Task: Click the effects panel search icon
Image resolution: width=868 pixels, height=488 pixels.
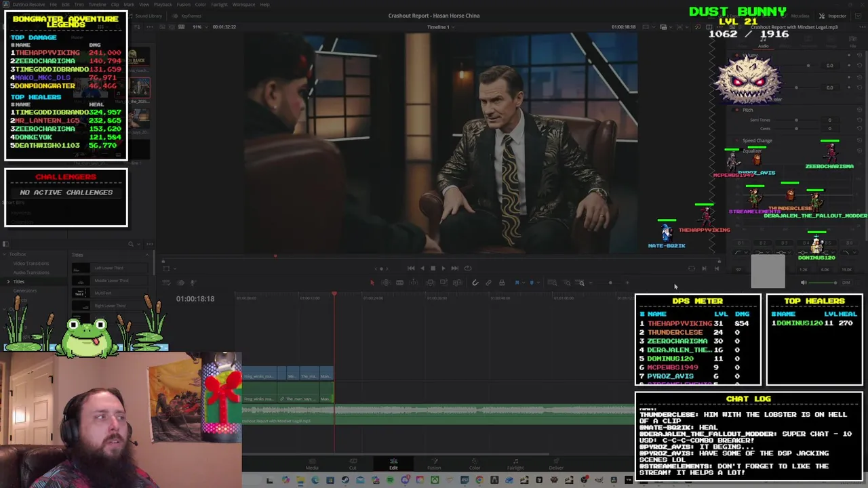Action: [131, 244]
